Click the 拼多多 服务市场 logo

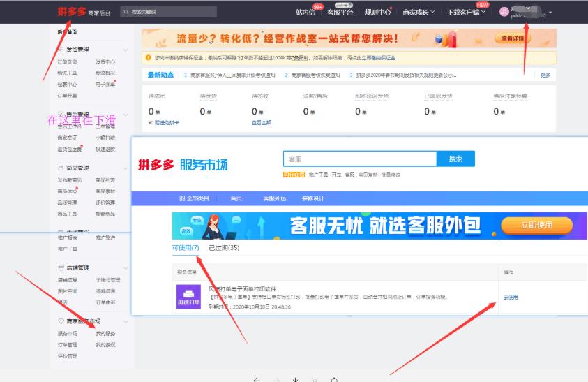(183, 165)
